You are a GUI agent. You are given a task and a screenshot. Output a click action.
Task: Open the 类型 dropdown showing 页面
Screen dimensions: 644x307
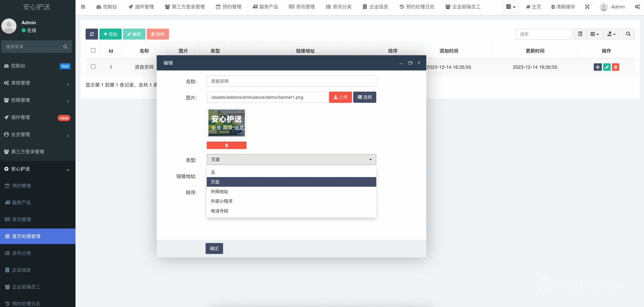291,160
